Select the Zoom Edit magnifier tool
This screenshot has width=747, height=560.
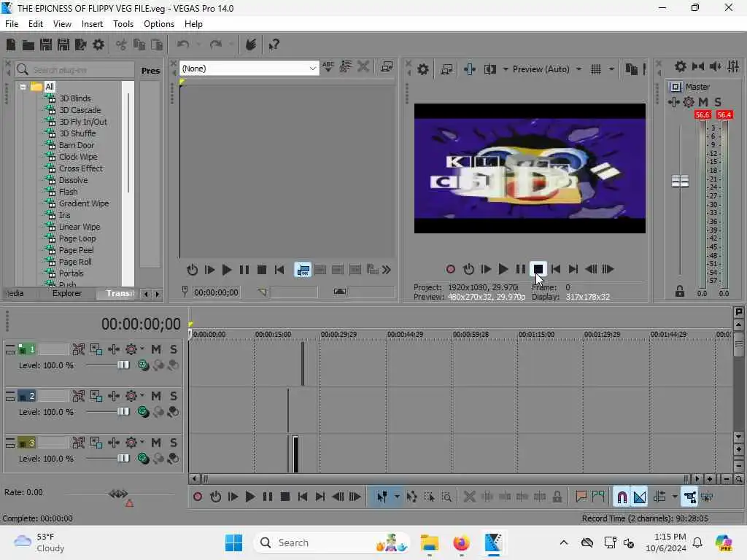446,497
